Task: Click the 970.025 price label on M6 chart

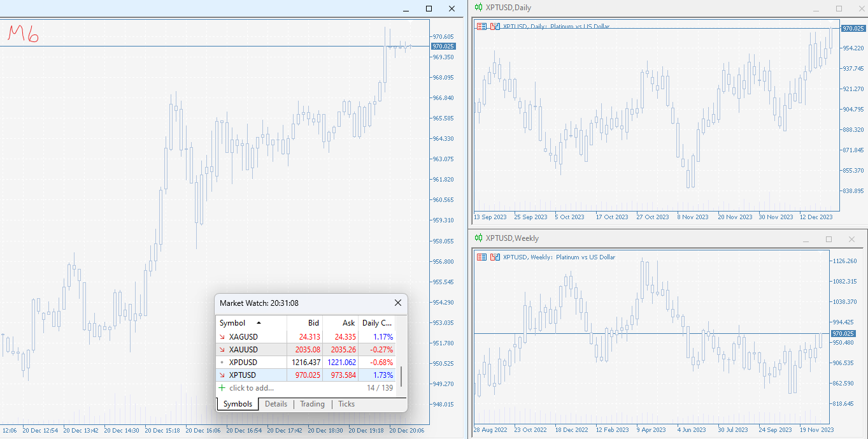Action: tap(443, 47)
